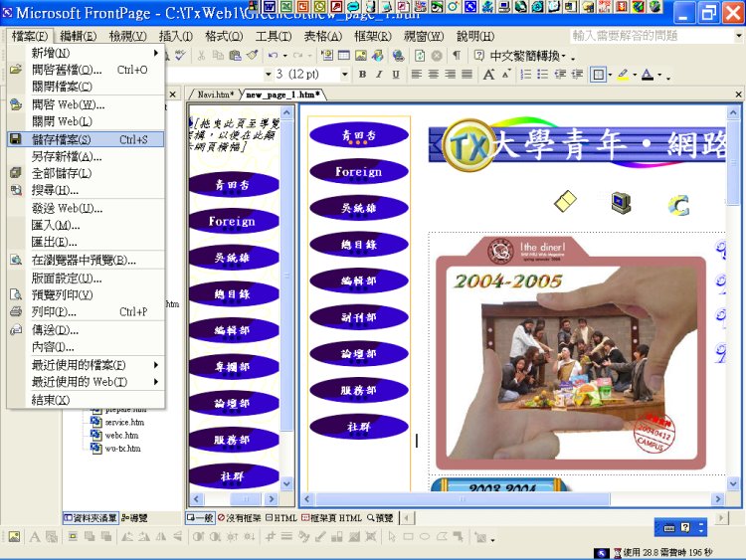The width and height of the screenshot is (746, 560).
Task: Switch to HTML view mode
Action: click(280, 518)
